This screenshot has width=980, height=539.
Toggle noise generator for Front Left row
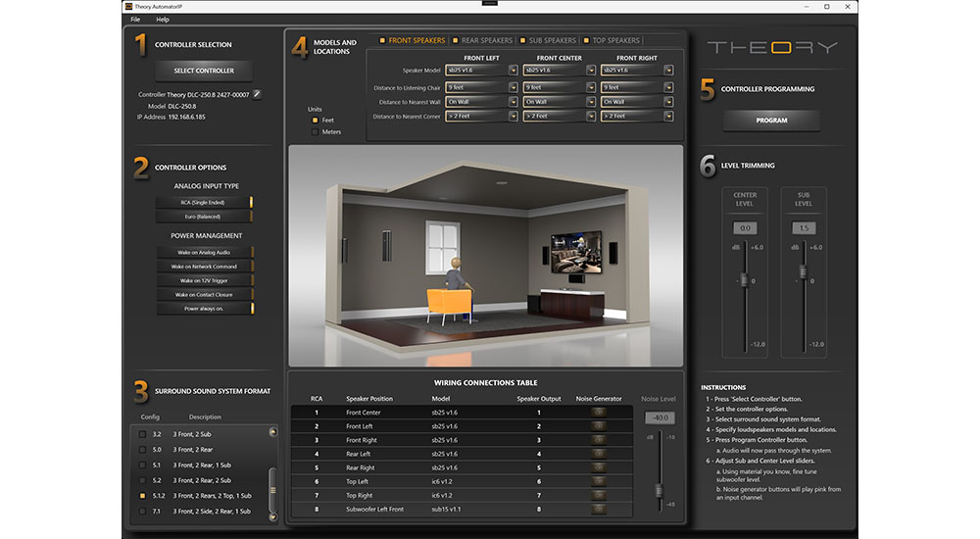[x=598, y=426]
